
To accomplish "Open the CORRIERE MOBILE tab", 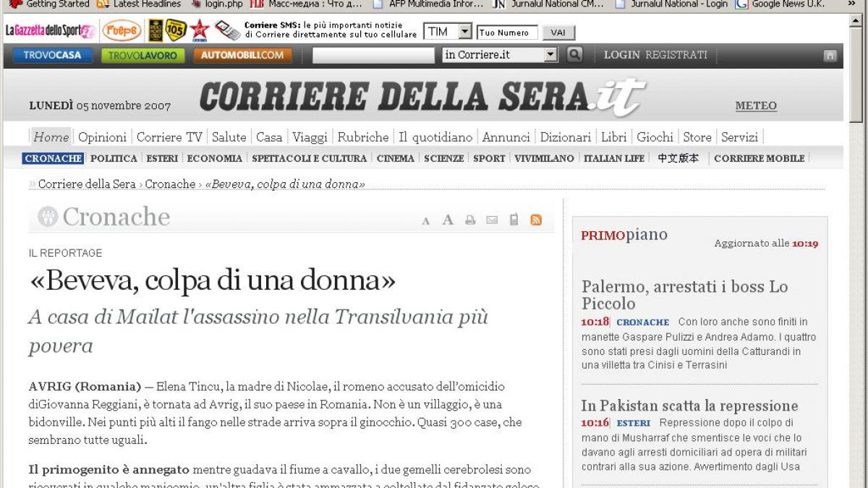I will [759, 158].
